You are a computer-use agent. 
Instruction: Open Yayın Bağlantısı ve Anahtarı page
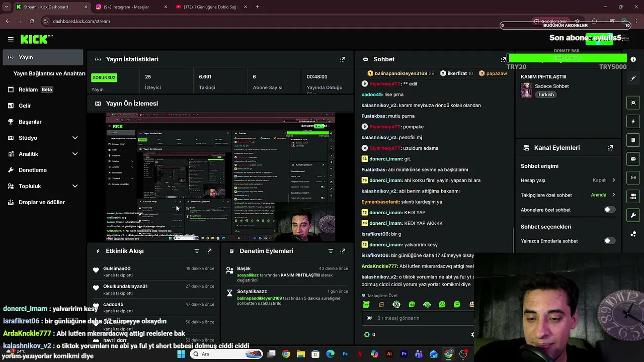49,73
